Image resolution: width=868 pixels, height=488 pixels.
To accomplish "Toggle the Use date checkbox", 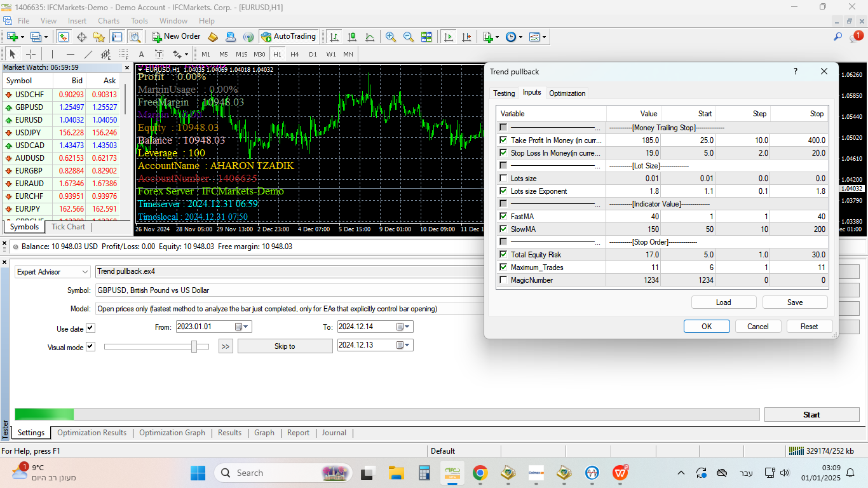I will (x=90, y=329).
